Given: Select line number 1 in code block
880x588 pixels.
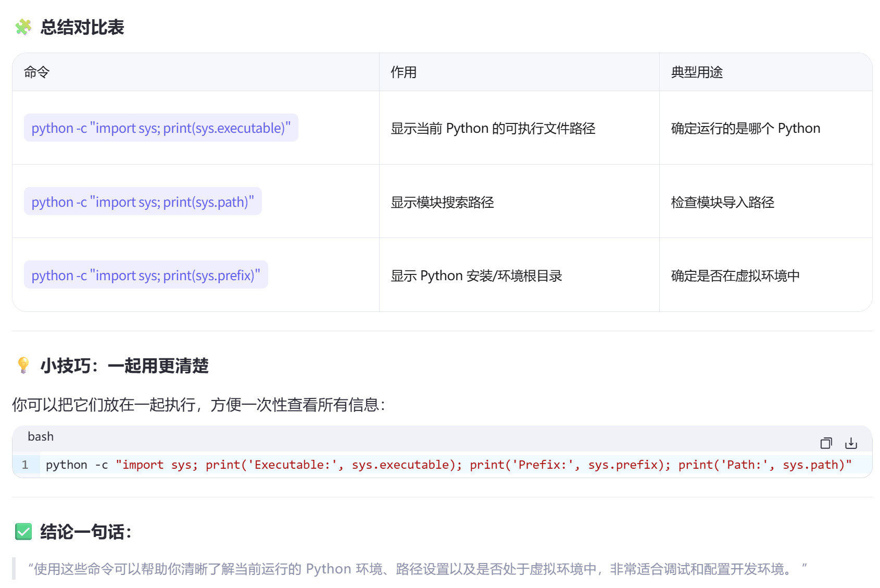Looking at the screenshot, I should (x=25, y=465).
